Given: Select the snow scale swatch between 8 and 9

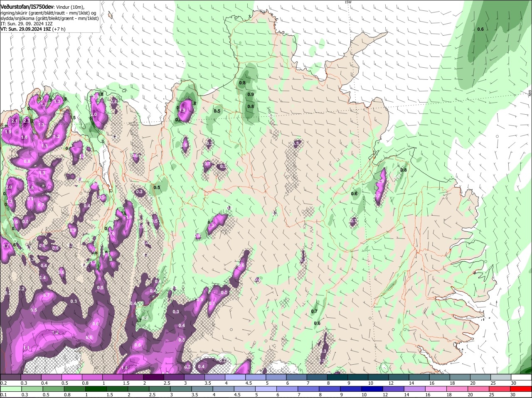Looking at the screenshot, I should coord(337,377).
